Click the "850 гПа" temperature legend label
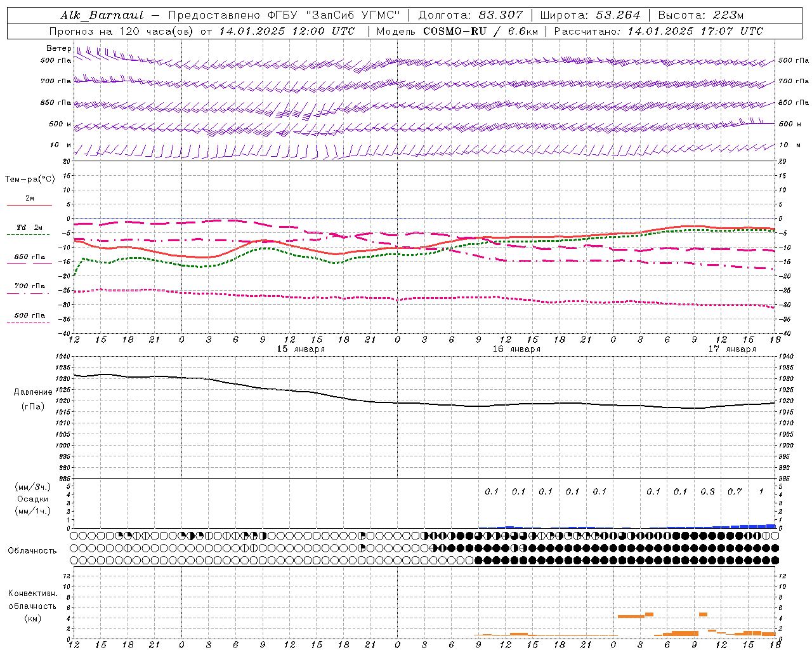Viewport: 812px width, 650px height. pyautogui.click(x=30, y=256)
